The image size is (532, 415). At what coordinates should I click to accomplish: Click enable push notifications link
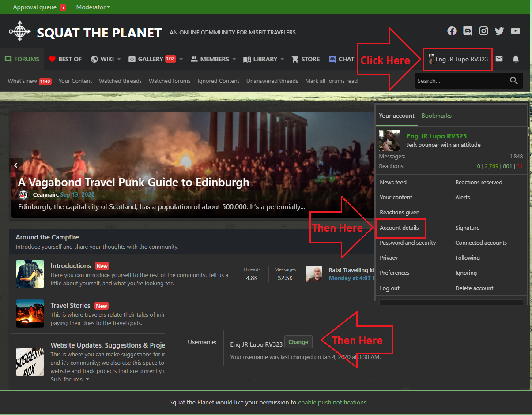[332, 402]
